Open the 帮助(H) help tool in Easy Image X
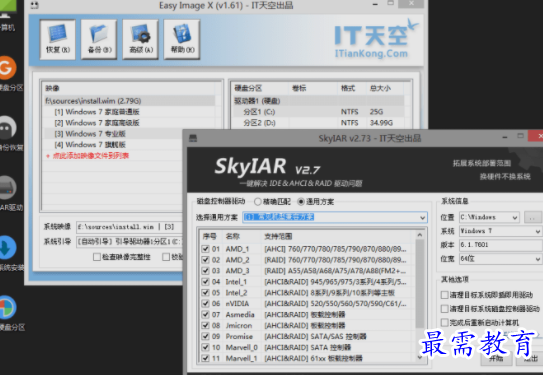This screenshot has width=543, height=375. tap(182, 39)
